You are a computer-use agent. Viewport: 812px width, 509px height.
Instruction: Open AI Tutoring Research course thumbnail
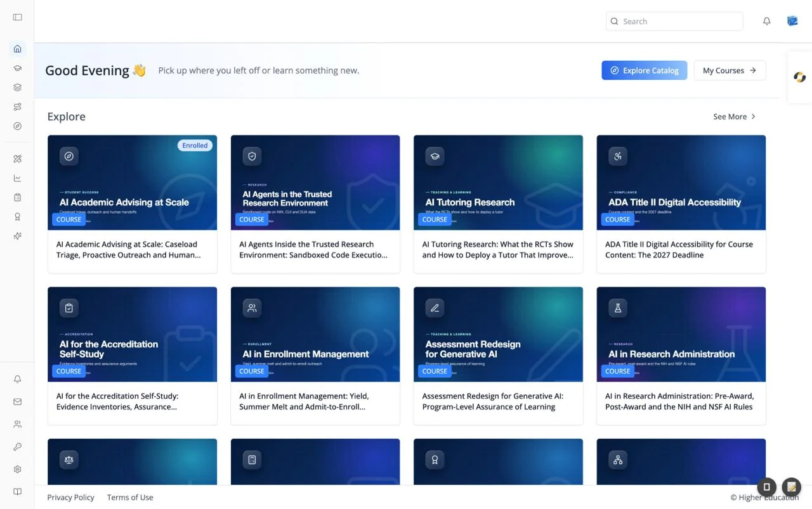498,183
